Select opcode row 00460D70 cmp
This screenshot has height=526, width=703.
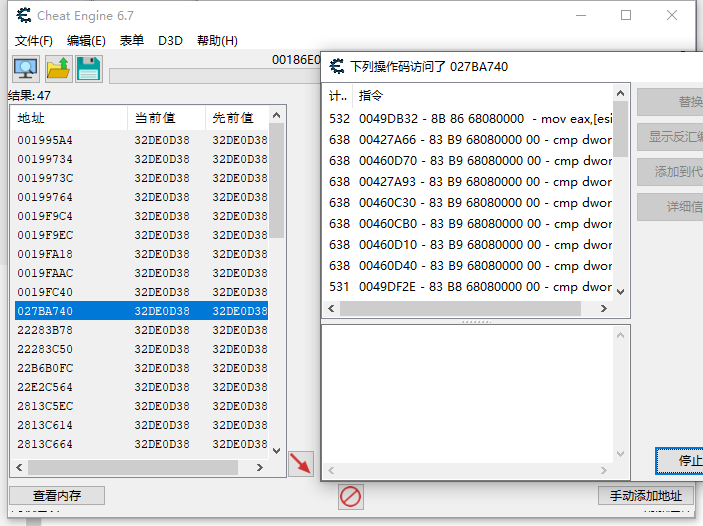[469, 161]
